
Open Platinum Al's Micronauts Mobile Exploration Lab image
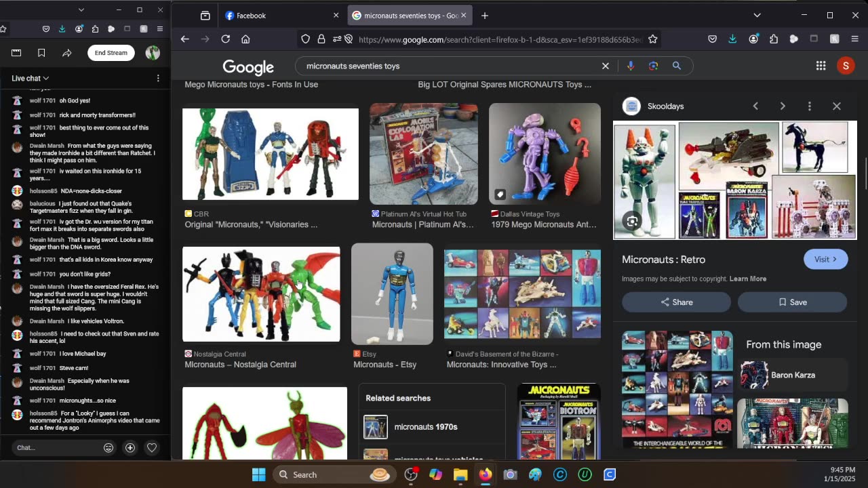424,154
